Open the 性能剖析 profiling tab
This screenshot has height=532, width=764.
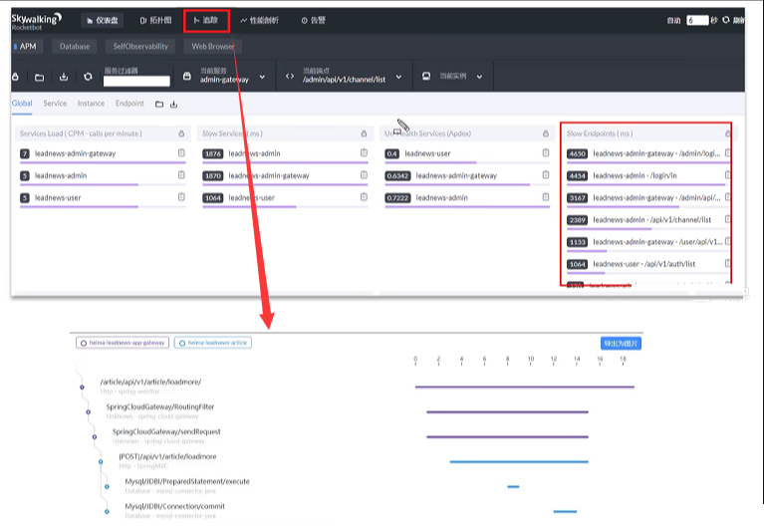pyautogui.click(x=260, y=21)
